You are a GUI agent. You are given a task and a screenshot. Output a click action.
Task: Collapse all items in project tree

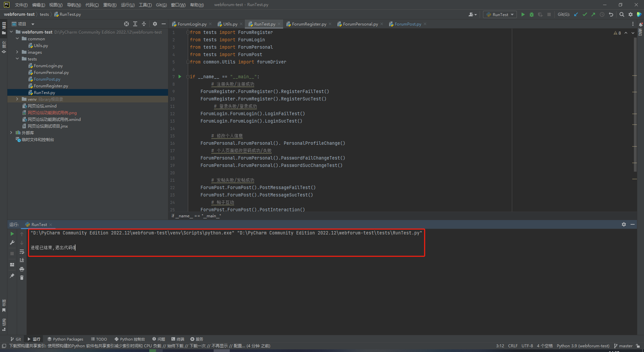coord(144,24)
